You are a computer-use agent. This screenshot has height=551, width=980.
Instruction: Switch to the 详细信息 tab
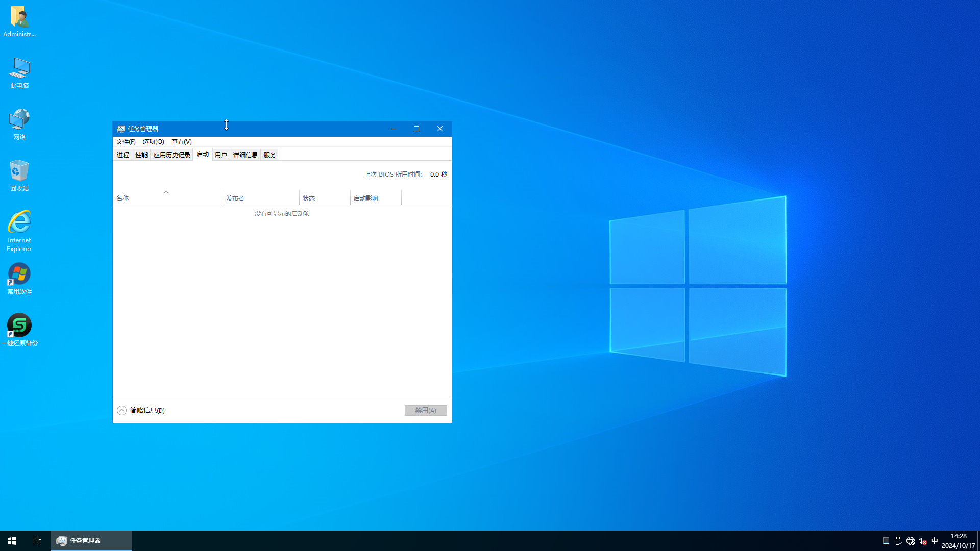[246, 155]
